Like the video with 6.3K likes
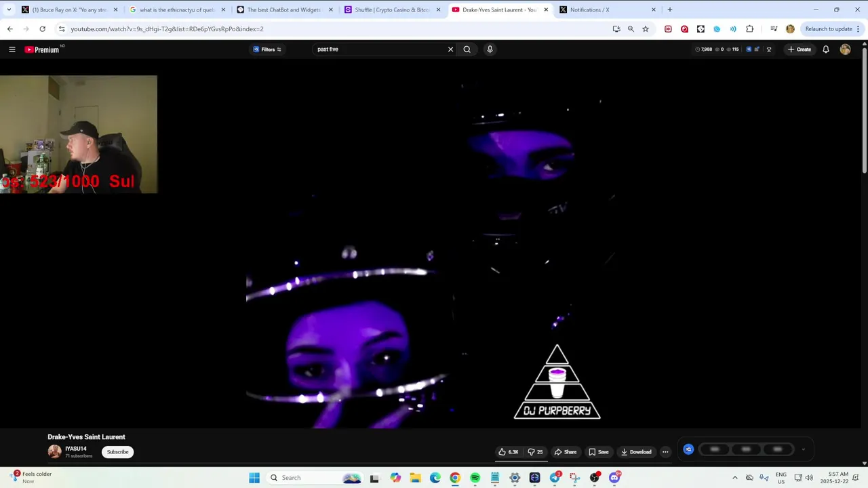 click(509, 452)
